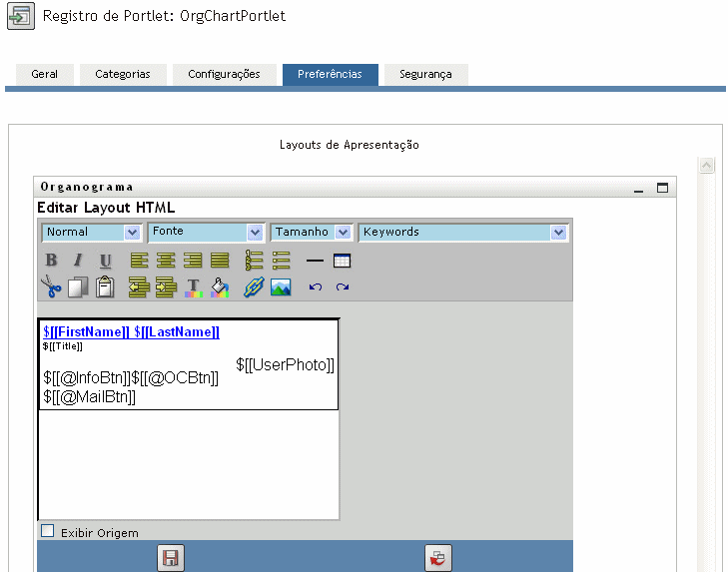This screenshot has width=728, height=572.
Task: Justify text in editor toolbar
Action: [x=220, y=260]
